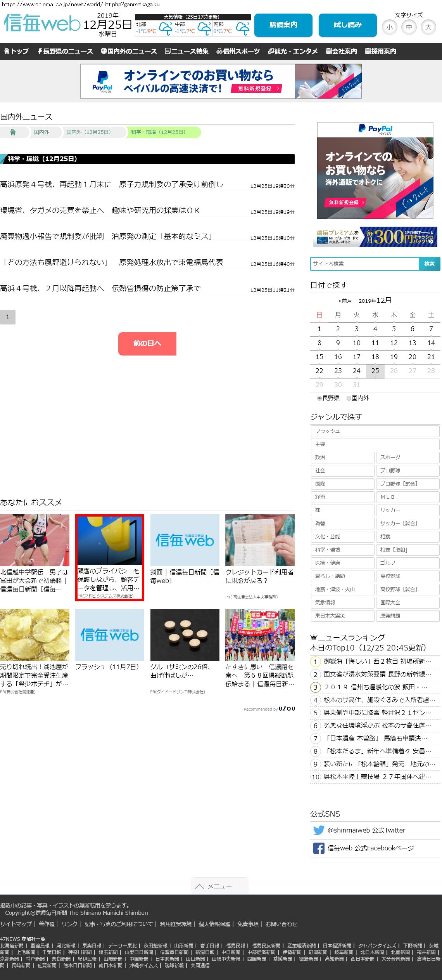Select the 長野県 radio button

click(x=319, y=398)
